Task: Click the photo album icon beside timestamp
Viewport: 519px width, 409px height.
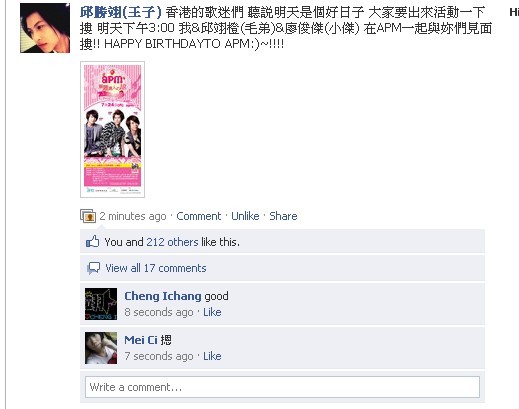Action: (88, 216)
